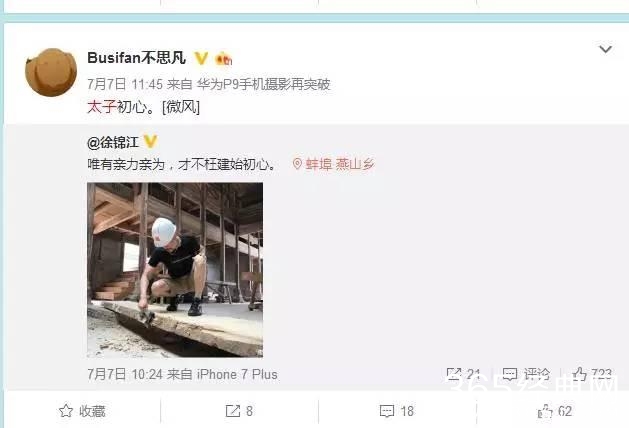Expand the post options chevron
Image resolution: width=629 pixels, height=428 pixels.
pyautogui.click(x=605, y=49)
